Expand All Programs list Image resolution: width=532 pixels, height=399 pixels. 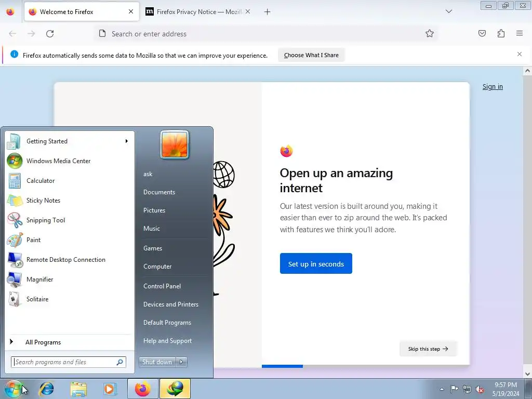[x=70, y=342]
